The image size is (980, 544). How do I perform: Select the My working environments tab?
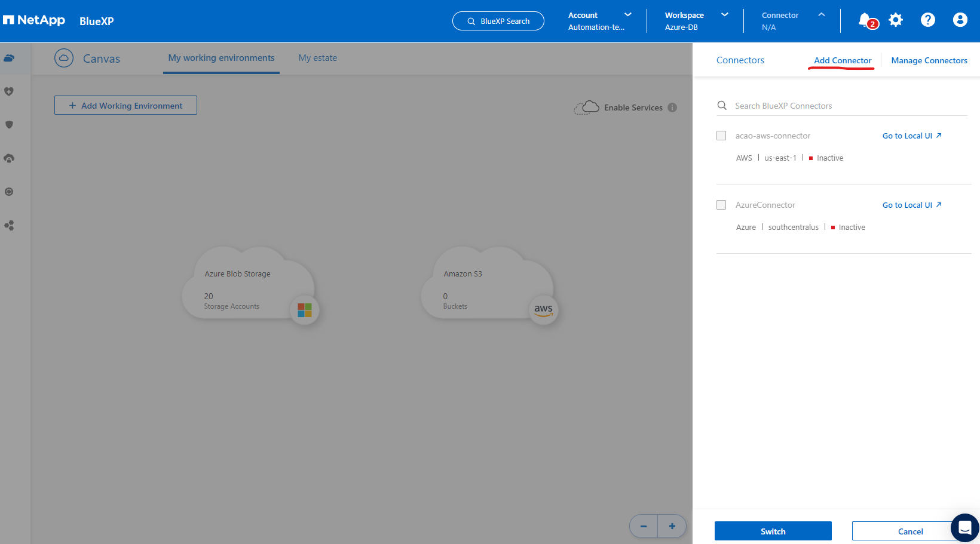[x=221, y=58]
